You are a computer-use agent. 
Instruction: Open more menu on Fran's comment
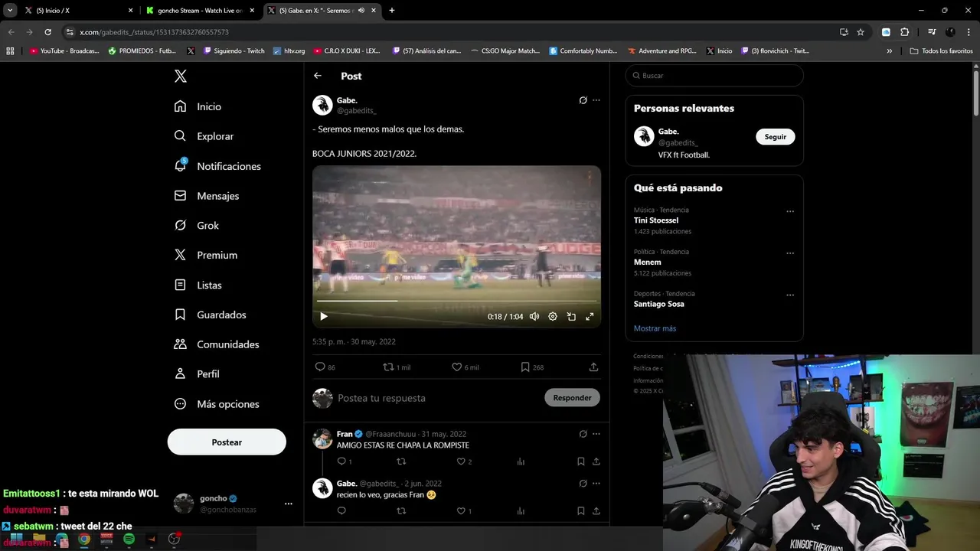596,434
